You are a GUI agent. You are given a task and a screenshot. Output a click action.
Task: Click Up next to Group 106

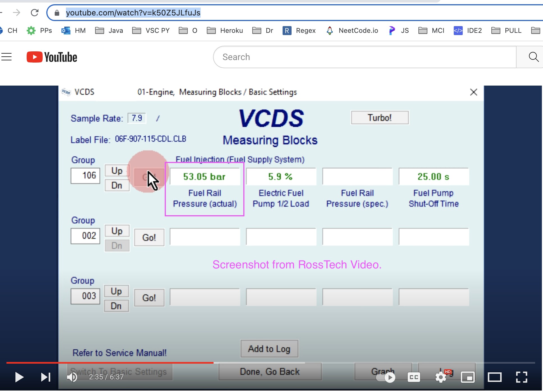pos(117,170)
